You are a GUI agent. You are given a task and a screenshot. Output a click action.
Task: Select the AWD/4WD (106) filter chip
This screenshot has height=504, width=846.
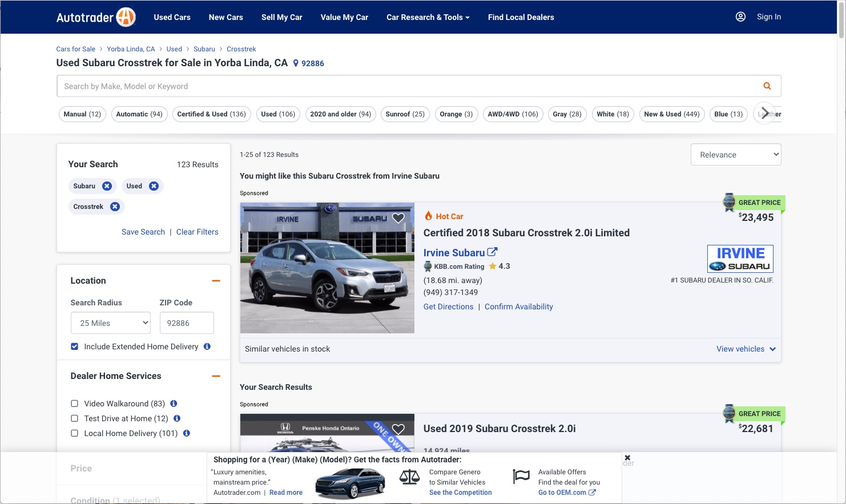[x=513, y=114]
